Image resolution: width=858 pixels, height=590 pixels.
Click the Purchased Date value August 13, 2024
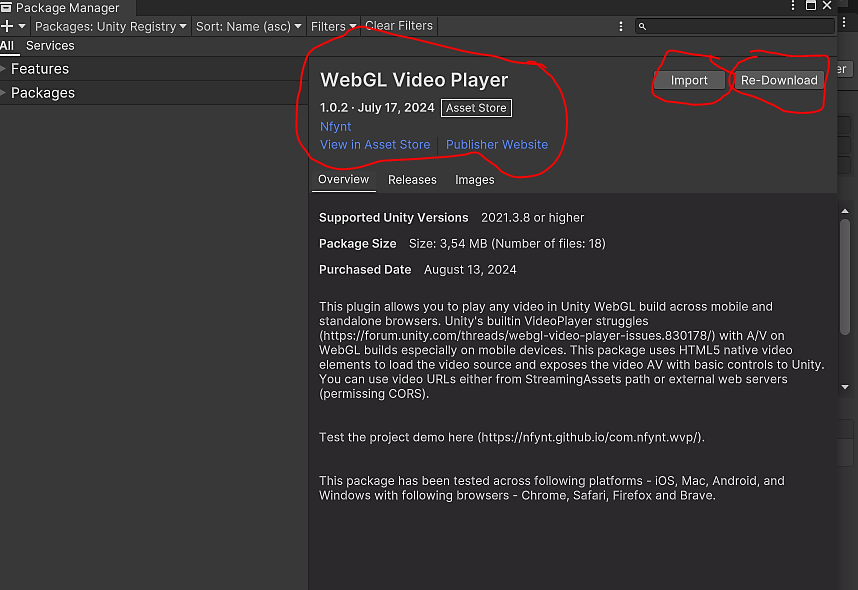pos(470,270)
